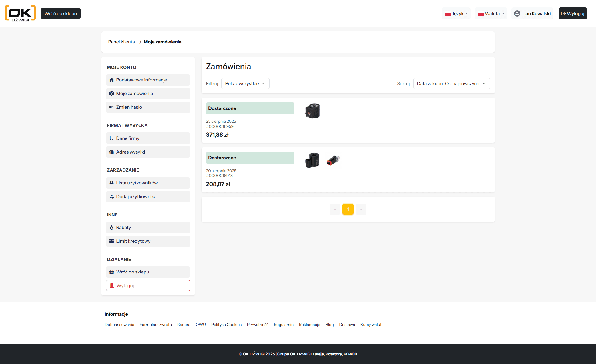Open the Pokaż wszystkie filter dropdown
This screenshot has width=596, height=364.
(245, 83)
